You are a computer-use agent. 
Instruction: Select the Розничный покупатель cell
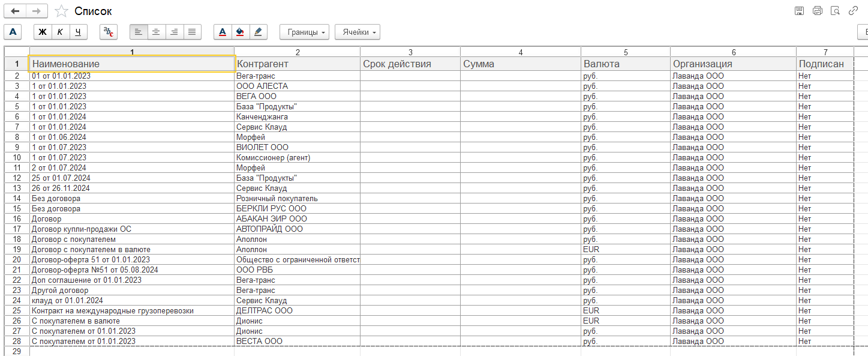pyautogui.click(x=297, y=199)
